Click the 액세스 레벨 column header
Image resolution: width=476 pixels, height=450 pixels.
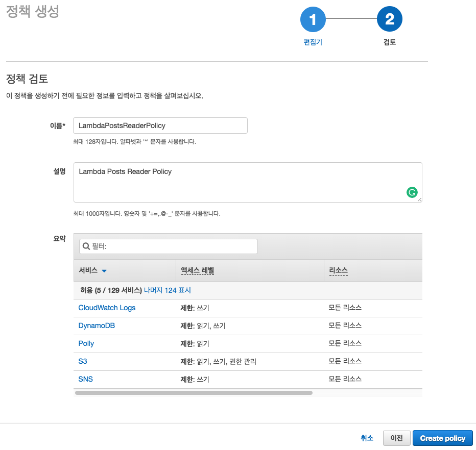198,270
